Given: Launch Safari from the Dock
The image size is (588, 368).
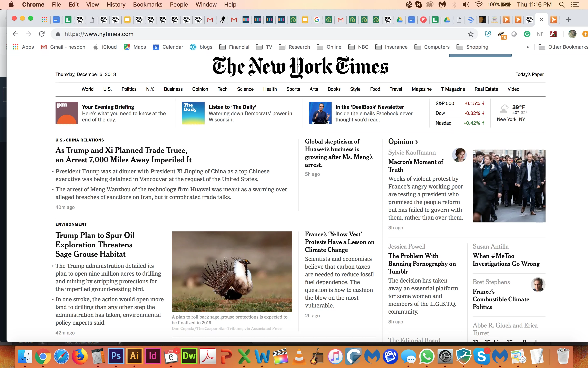Looking at the screenshot, I should tap(61, 356).
